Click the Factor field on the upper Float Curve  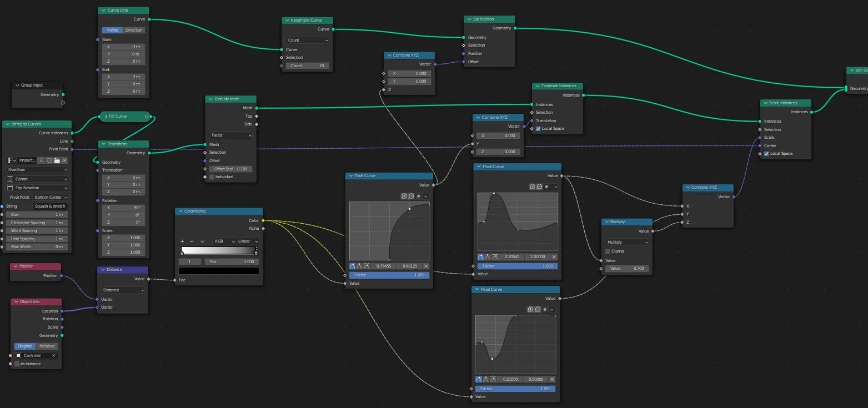point(515,266)
